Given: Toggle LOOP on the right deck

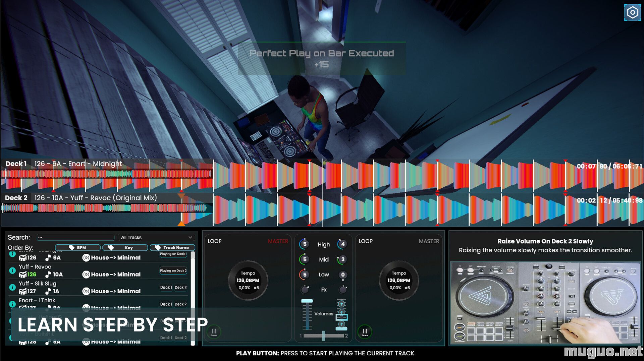Looking at the screenshot, I should point(366,241).
